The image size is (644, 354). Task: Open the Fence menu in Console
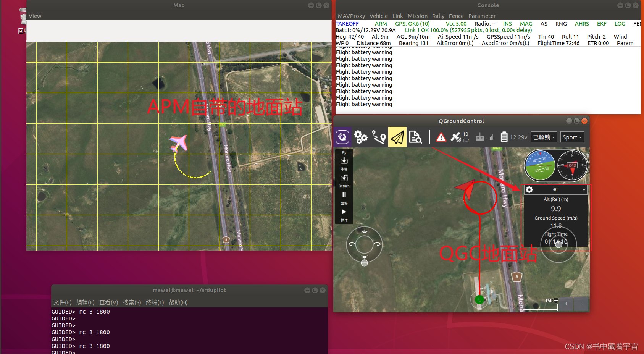[x=456, y=16]
